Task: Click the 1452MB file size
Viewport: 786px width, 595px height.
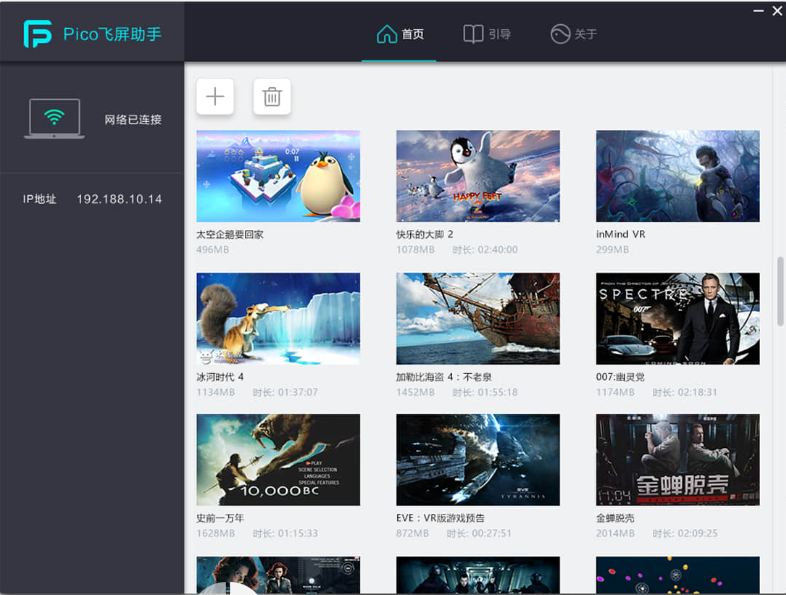Action: (x=415, y=392)
